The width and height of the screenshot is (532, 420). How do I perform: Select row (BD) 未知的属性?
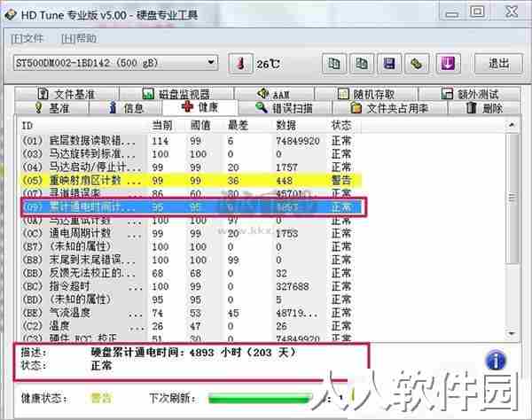click(190, 299)
